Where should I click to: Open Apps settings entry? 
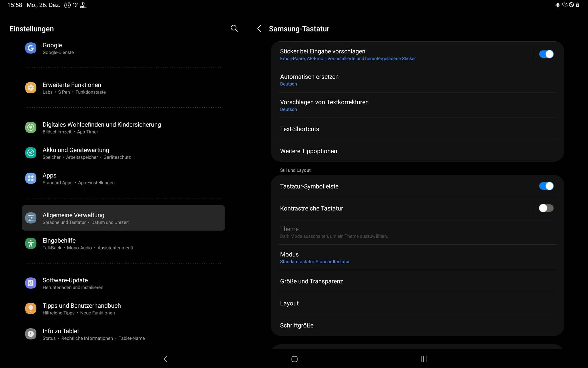tap(123, 179)
